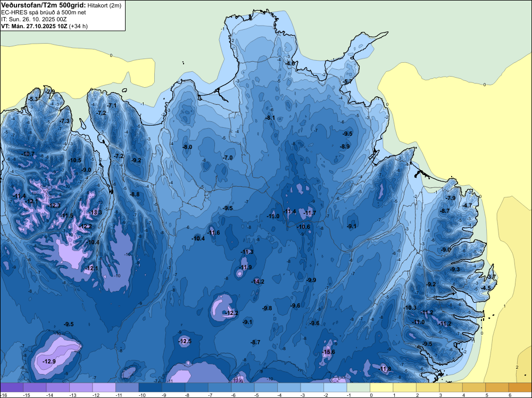Click the -12.9 value on the southwest glacier
Viewport: 532px width, 398px height.
[x=49, y=361]
